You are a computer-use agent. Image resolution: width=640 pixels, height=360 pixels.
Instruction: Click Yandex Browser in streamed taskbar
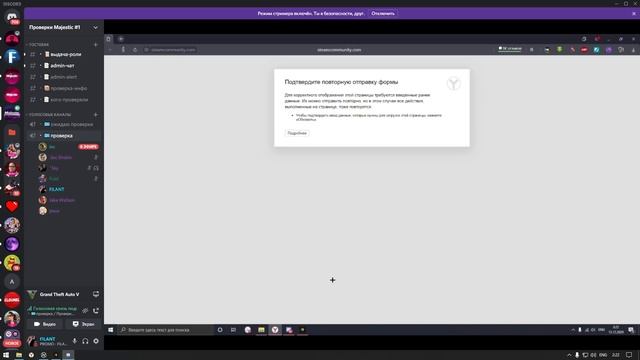(x=275, y=330)
